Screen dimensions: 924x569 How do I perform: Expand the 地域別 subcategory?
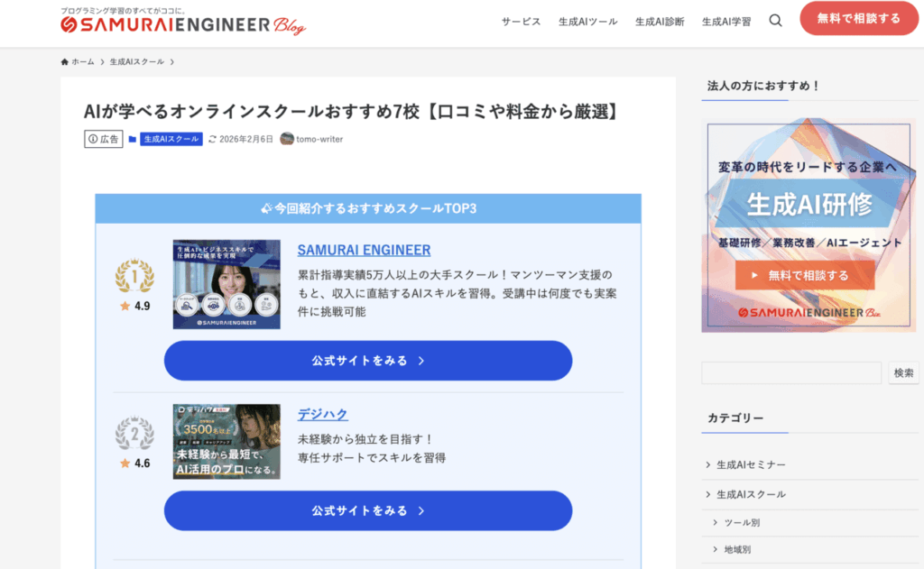click(x=716, y=549)
